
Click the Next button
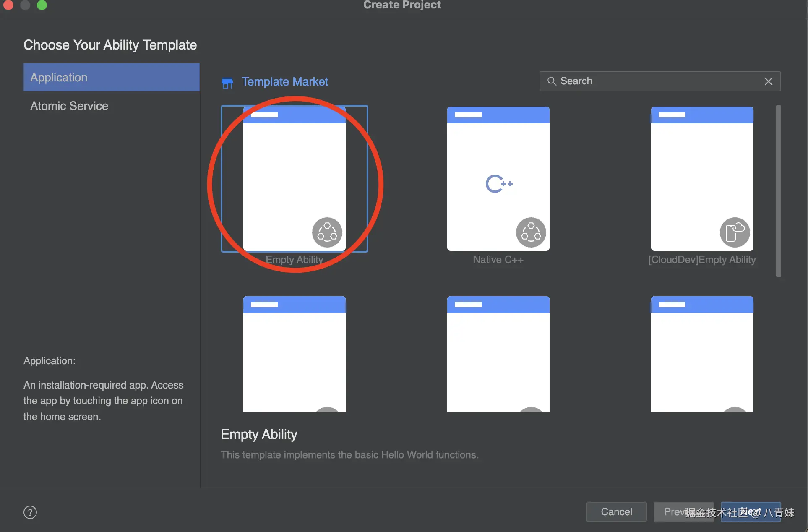click(x=751, y=511)
